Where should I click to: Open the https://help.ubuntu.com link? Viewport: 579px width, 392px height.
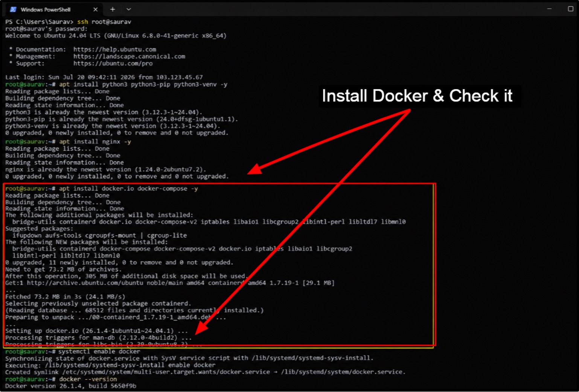click(x=114, y=49)
